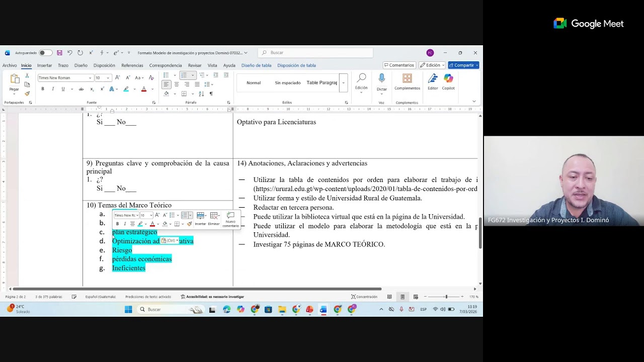Sort the selected list alphabetically
Viewport: 644px width, 362px height.
pyautogui.click(x=201, y=94)
